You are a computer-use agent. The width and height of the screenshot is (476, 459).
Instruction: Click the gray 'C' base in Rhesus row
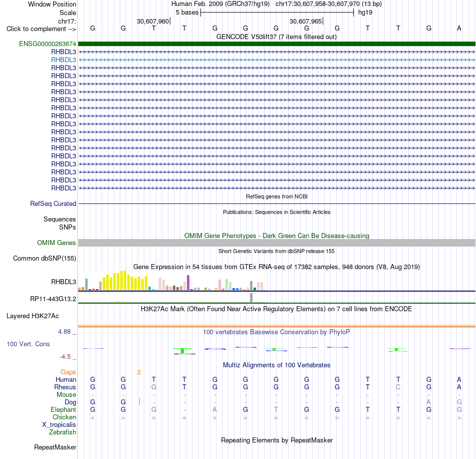[x=398, y=387]
